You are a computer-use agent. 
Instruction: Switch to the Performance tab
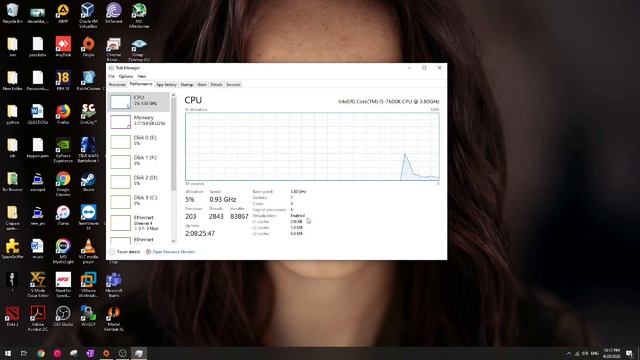[x=141, y=84]
